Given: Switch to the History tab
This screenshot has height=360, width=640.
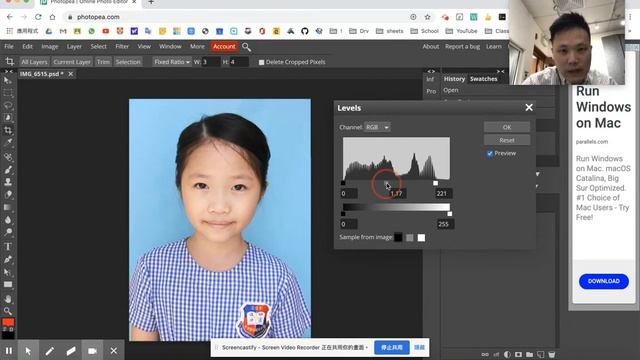Looking at the screenshot, I should pyautogui.click(x=454, y=79).
